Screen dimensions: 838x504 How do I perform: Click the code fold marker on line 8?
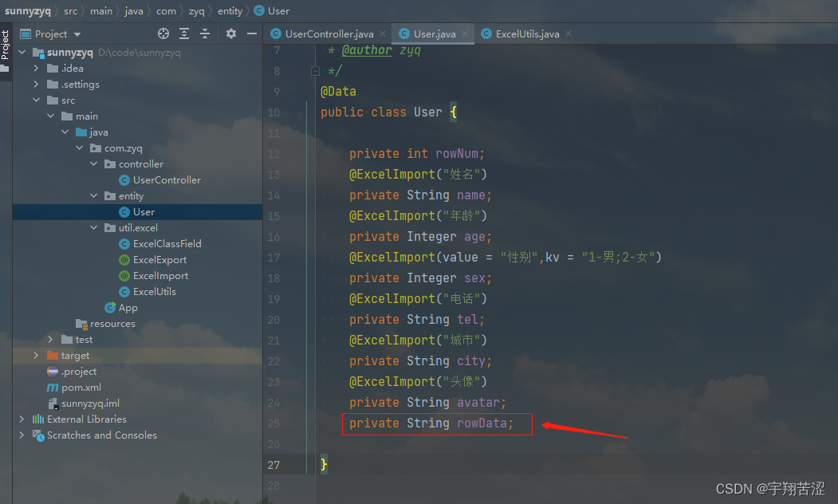tap(315, 70)
